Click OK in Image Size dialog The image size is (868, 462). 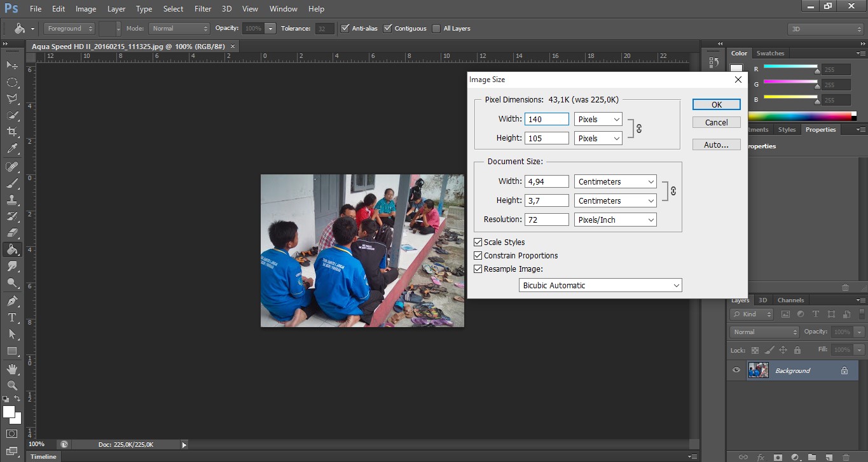pyautogui.click(x=717, y=104)
